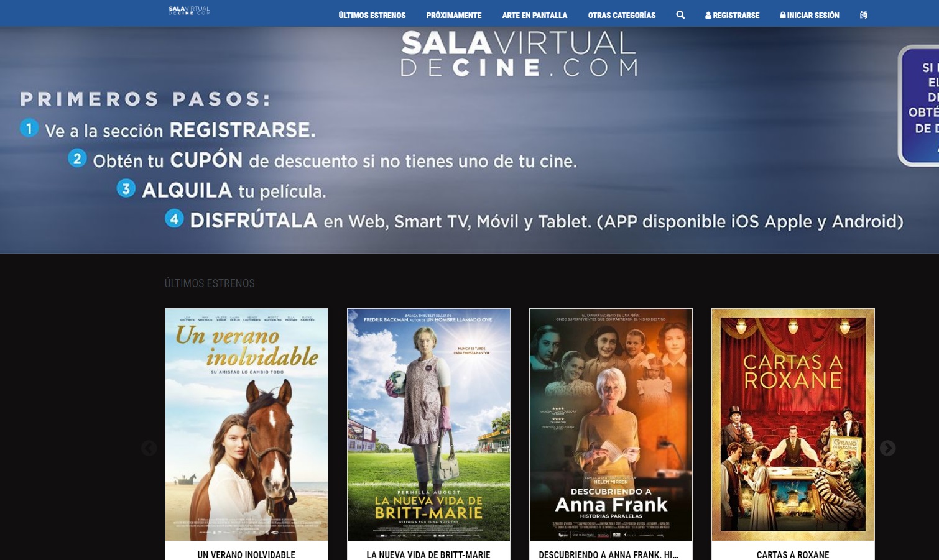Open Un Verano Inolvidable poster
Viewport: 939px width, 560px height.
[246, 425]
